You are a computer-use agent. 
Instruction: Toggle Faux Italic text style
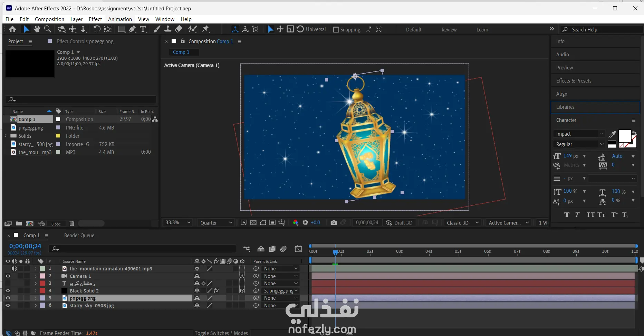click(577, 215)
